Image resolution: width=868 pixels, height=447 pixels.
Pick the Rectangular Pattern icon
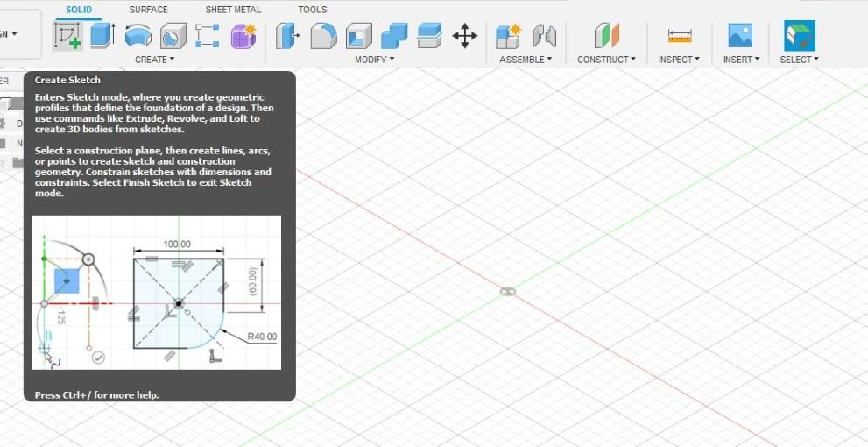point(208,36)
